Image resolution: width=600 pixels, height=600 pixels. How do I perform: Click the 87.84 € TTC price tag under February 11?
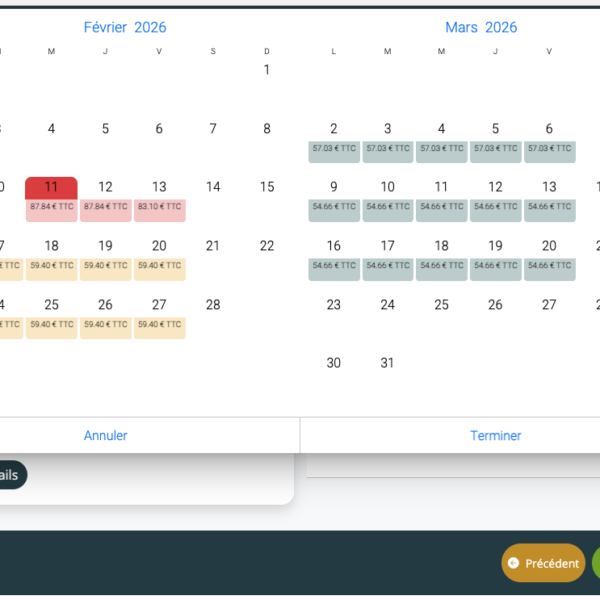pyautogui.click(x=51, y=207)
